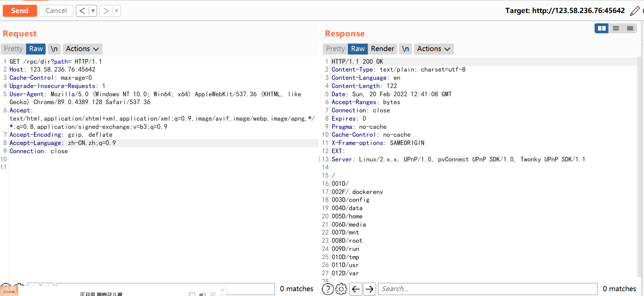Click the Content-Type response header
Screen dimensions: 644x296
coord(399,70)
